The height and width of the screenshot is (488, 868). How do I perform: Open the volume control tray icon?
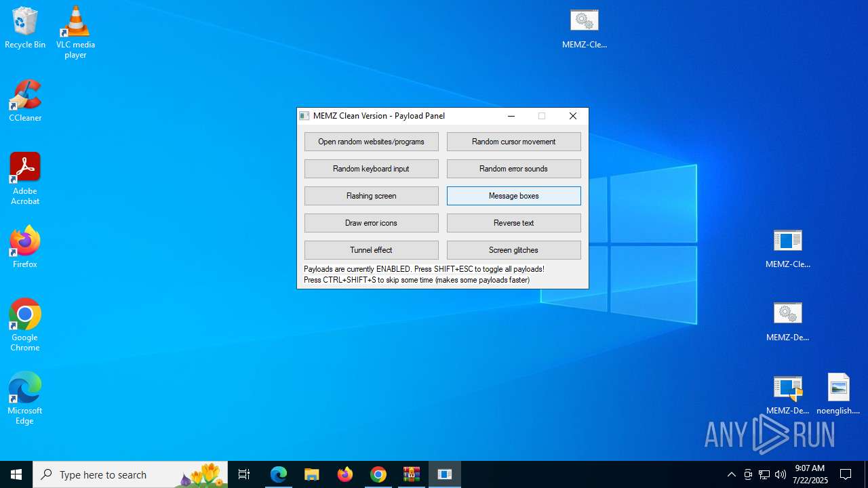781,474
